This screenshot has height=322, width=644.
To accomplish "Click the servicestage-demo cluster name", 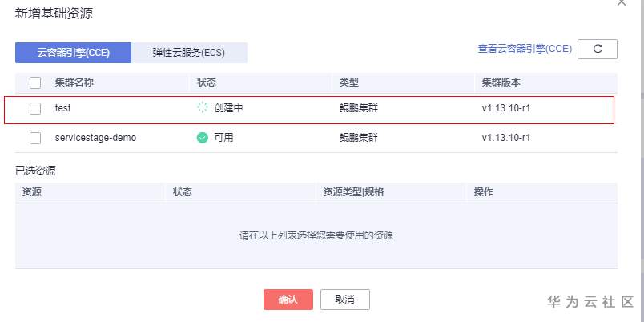I will point(95,138).
